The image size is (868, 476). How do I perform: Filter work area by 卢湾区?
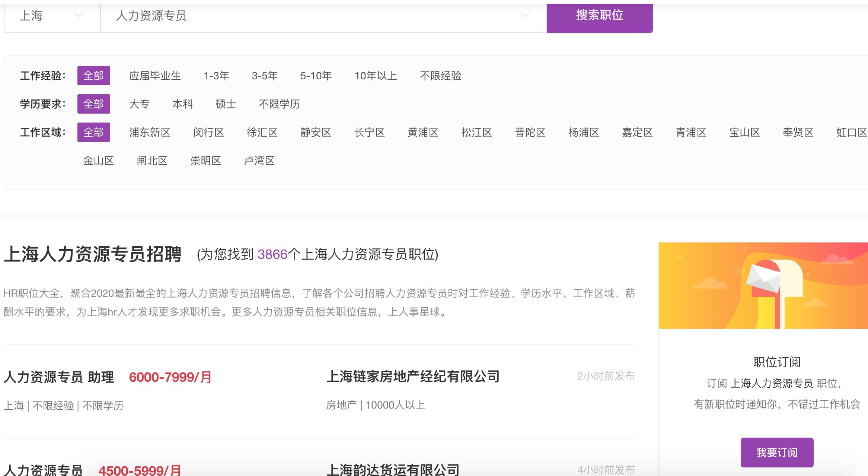[259, 161]
